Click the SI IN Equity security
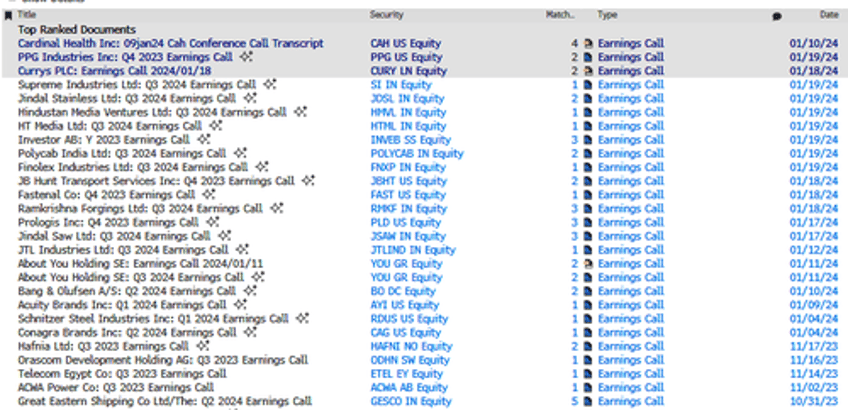 pos(401,84)
